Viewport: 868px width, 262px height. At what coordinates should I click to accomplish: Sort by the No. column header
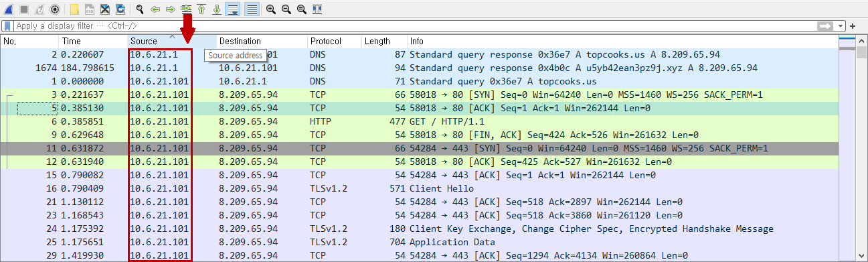click(29, 42)
